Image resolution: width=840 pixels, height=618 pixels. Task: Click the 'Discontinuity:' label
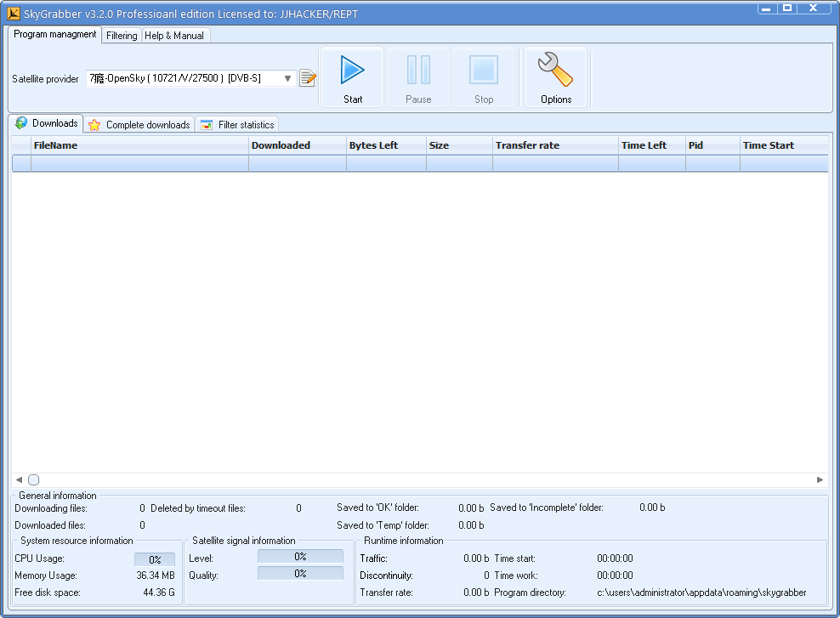(386, 575)
